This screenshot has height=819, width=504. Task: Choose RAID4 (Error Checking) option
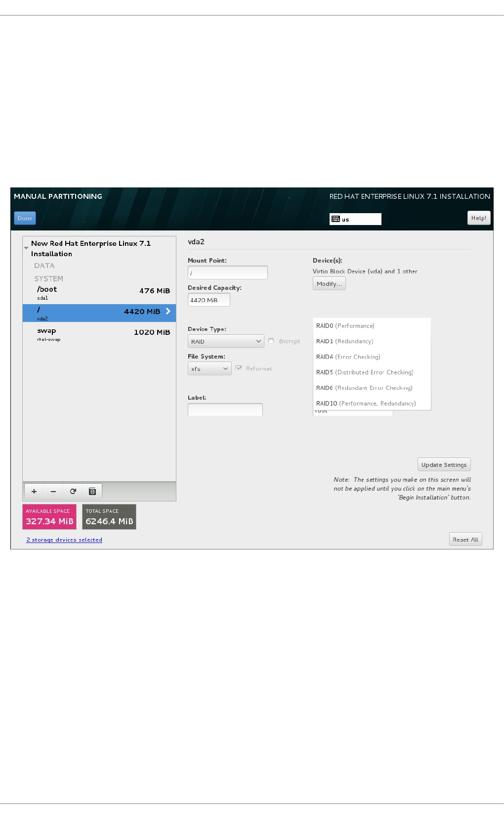coord(372,357)
